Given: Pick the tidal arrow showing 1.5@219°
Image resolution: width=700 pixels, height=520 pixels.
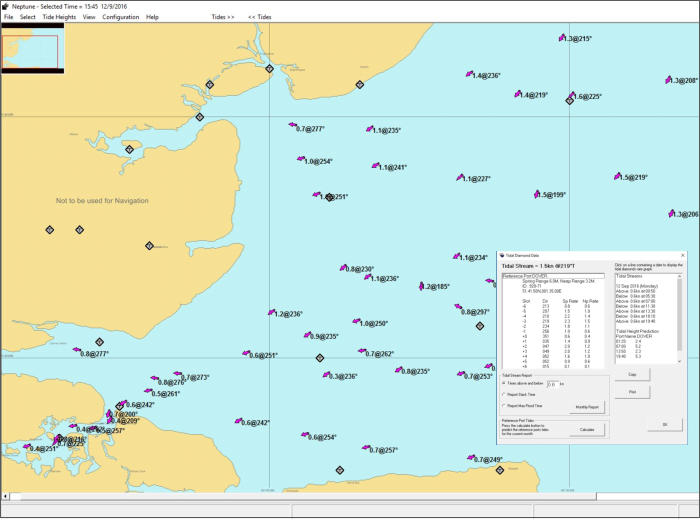Looking at the screenshot, I should [617, 177].
